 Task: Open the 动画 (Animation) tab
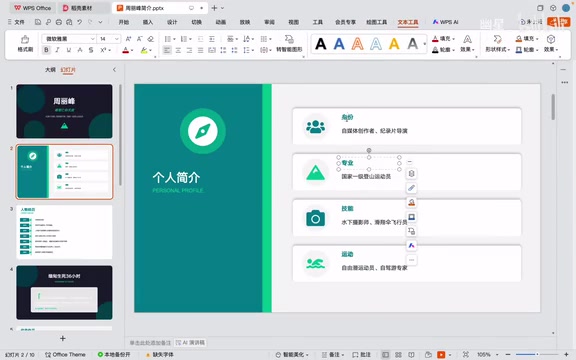[x=220, y=22]
